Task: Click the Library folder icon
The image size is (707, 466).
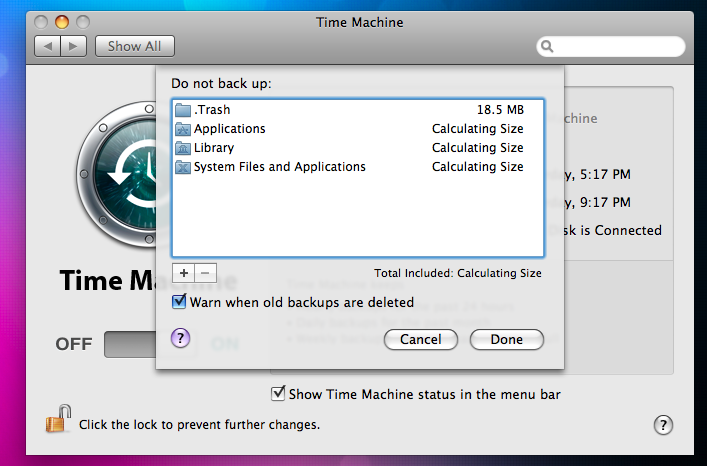Action: point(183,148)
